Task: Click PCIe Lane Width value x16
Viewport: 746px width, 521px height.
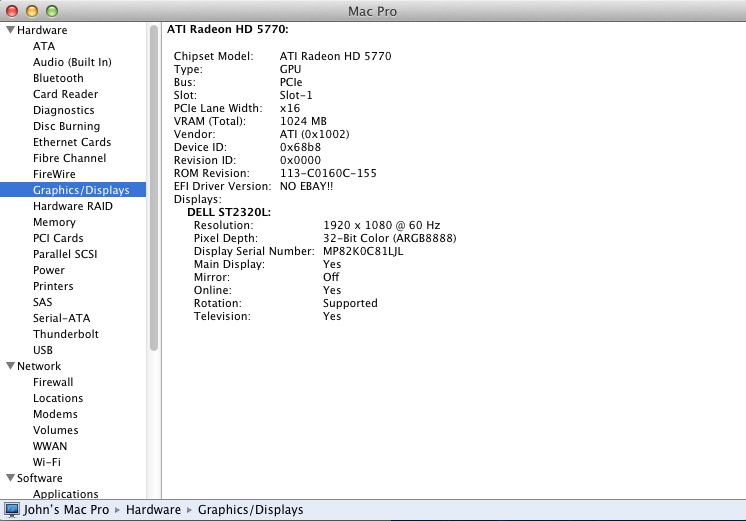Action: pos(290,108)
